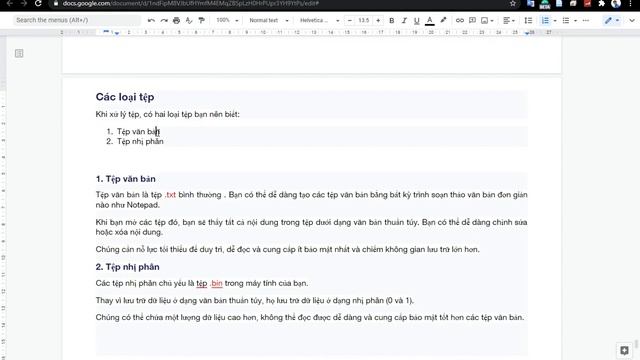The image size is (640, 360).
Task: Print the document using the printer icon
Action: 176,20
